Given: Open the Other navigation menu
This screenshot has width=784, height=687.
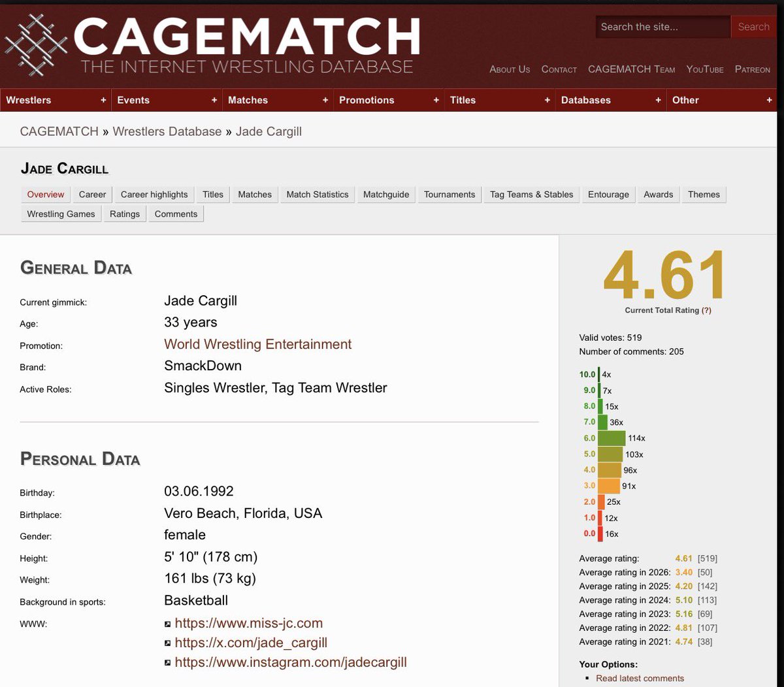Looking at the screenshot, I should click(x=722, y=100).
